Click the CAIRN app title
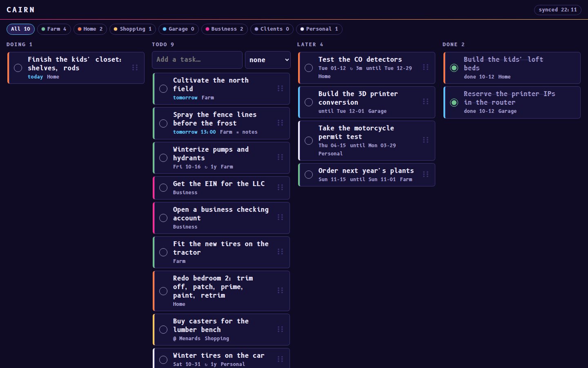This screenshot has width=588, height=368. 21,10
